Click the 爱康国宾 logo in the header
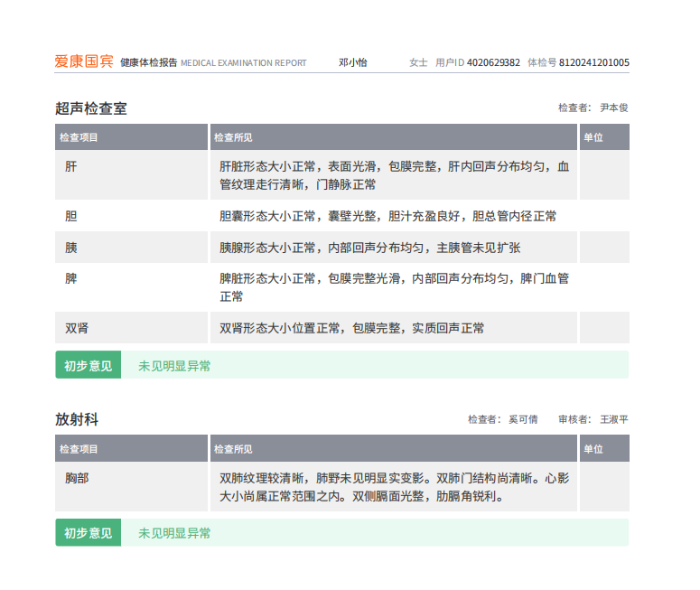This screenshot has width=700, height=590. (84, 62)
